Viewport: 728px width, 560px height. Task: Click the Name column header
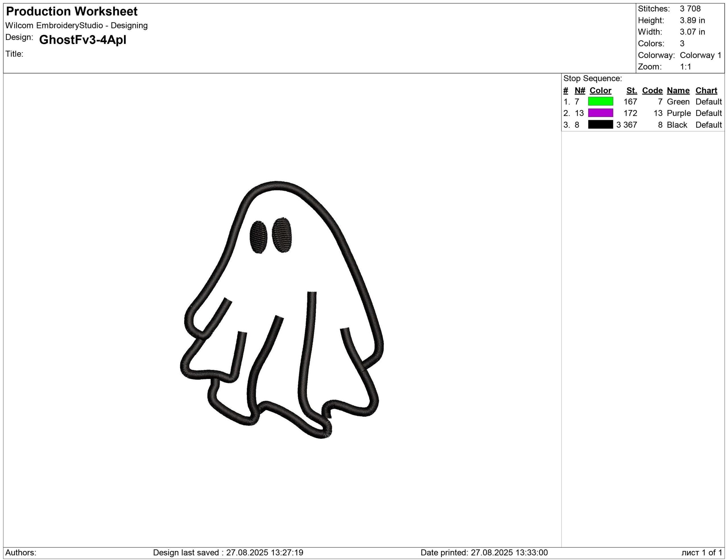click(678, 90)
